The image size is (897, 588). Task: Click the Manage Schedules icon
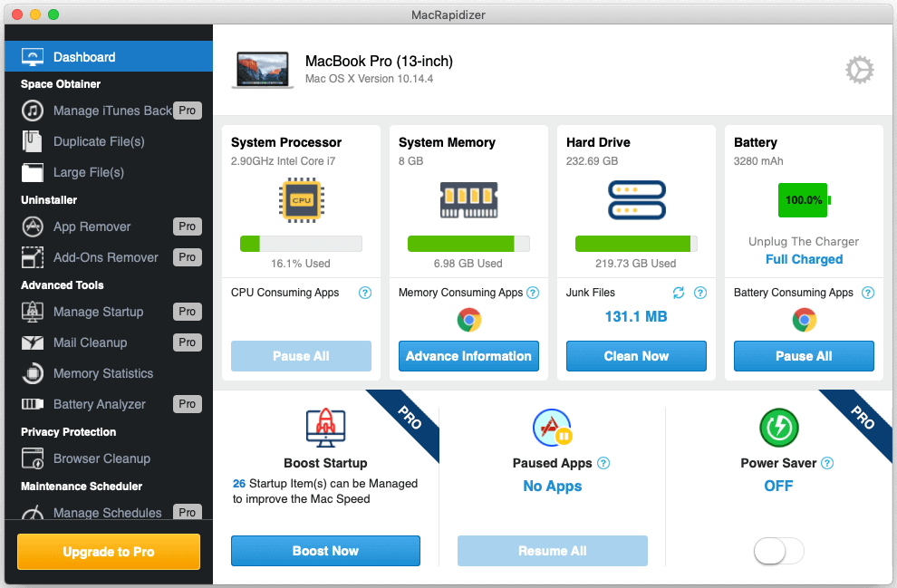(33, 512)
